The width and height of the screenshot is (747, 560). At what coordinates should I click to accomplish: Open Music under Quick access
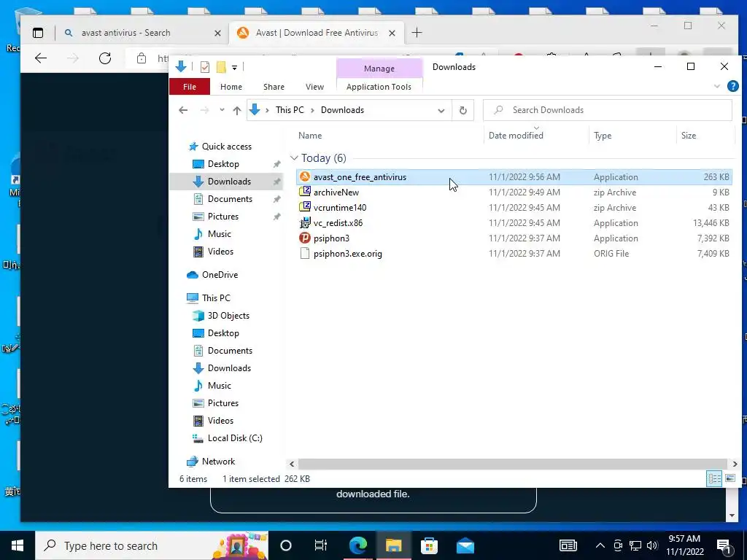click(219, 234)
